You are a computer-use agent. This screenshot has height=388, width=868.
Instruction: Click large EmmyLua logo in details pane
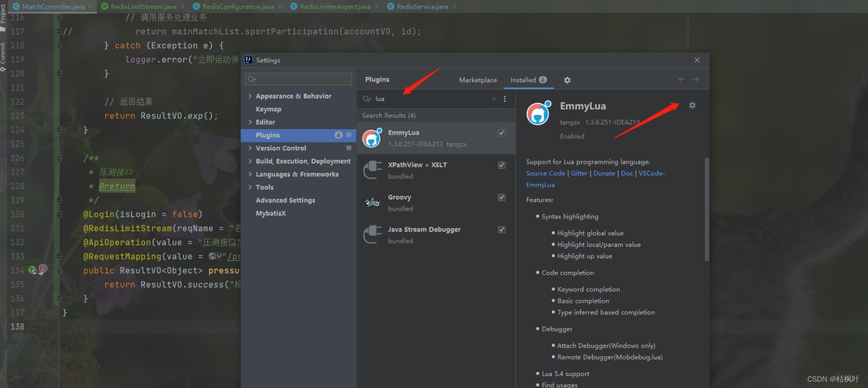pos(539,113)
